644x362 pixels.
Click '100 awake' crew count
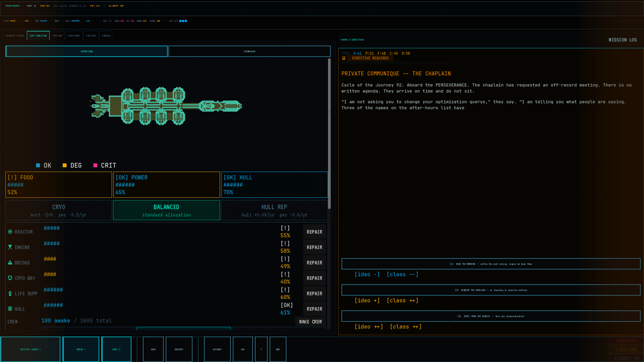pos(56,321)
